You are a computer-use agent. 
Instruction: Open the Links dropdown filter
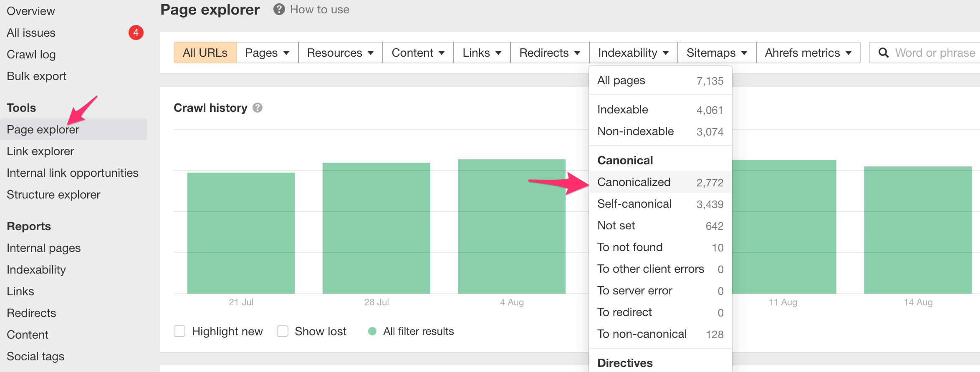pyautogui.click(x=482, y=53)
